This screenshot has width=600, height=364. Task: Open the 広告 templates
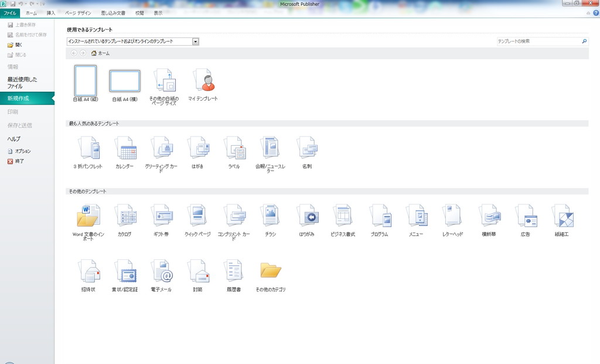pyautogui.click(x=526, y=220)
